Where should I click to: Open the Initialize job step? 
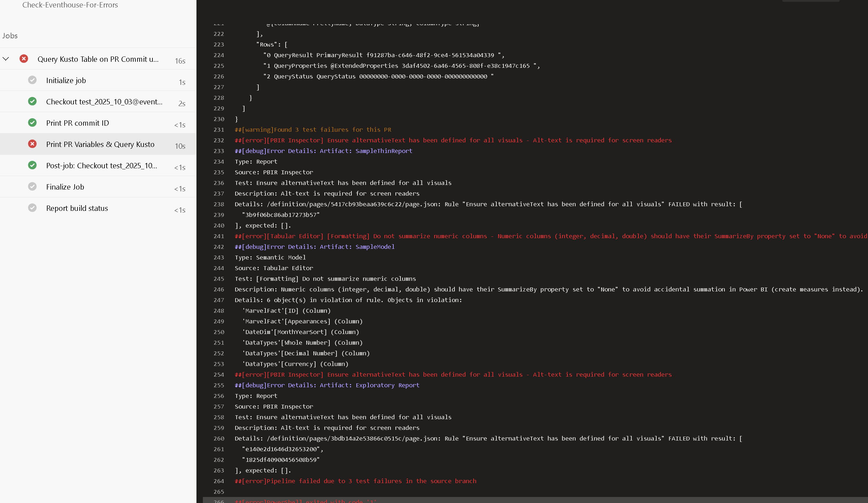[x=66, y=81]
